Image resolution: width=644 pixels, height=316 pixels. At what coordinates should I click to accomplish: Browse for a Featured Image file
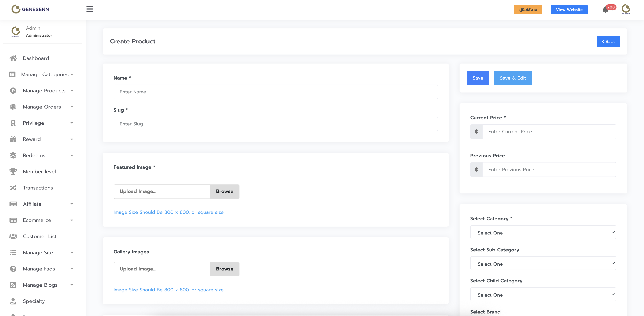pyautogui.click(x=225, y=191)
